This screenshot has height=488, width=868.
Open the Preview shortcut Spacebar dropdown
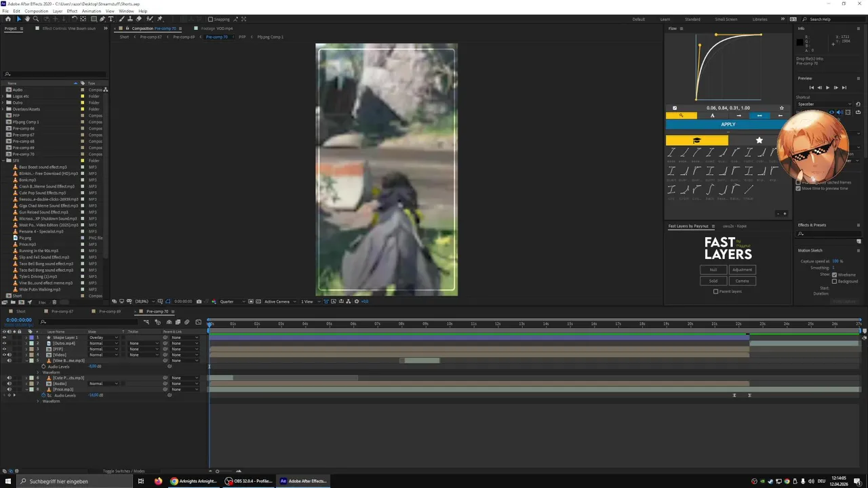825,104
